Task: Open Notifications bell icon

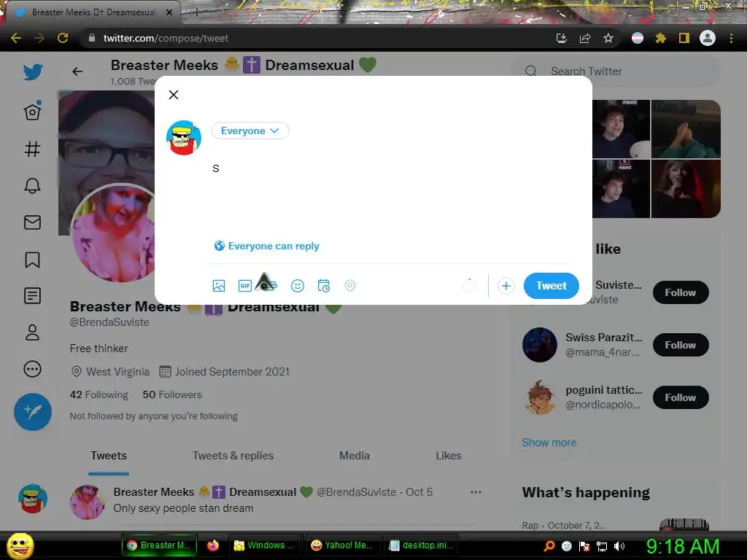Action: (x=32, y=186)
